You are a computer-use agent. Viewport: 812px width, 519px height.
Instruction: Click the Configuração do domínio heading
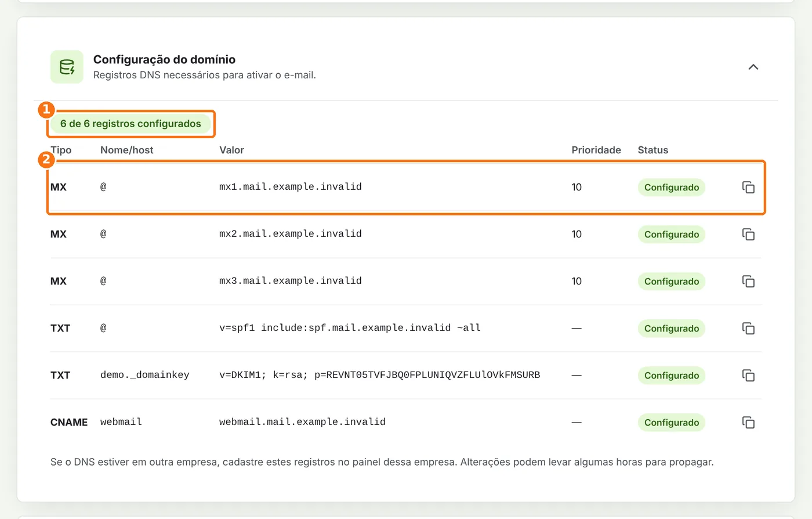tap(164, 59)
